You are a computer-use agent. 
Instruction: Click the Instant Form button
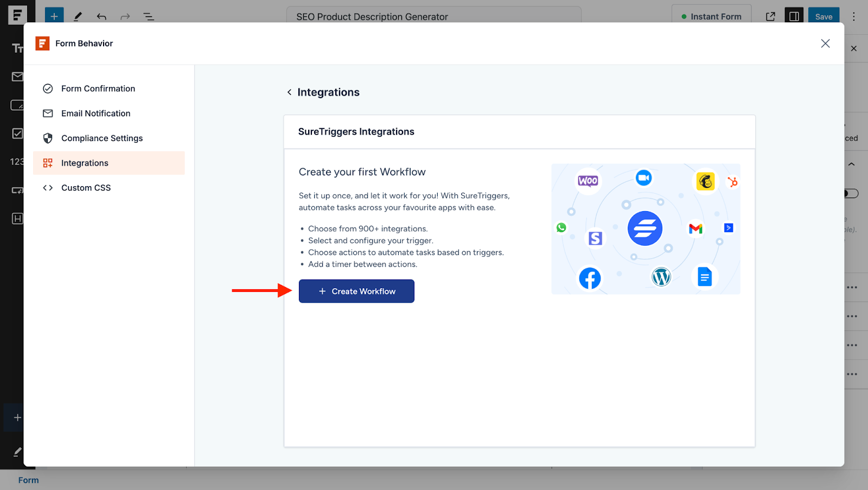[711, 16]
